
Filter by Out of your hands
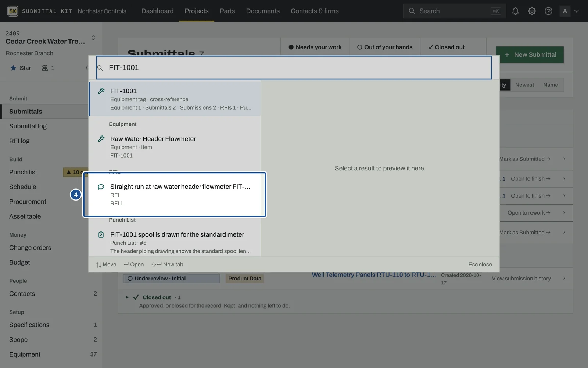385,47
